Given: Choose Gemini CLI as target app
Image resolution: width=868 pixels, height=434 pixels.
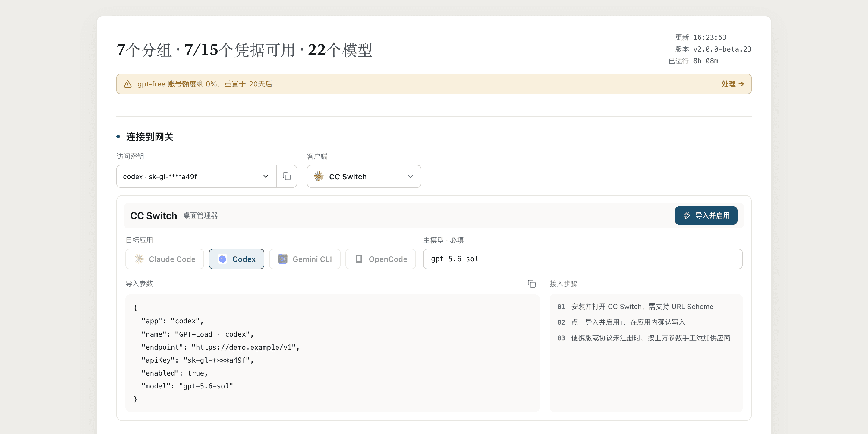Looking at the screenshot, I should [x=305, y=259].
